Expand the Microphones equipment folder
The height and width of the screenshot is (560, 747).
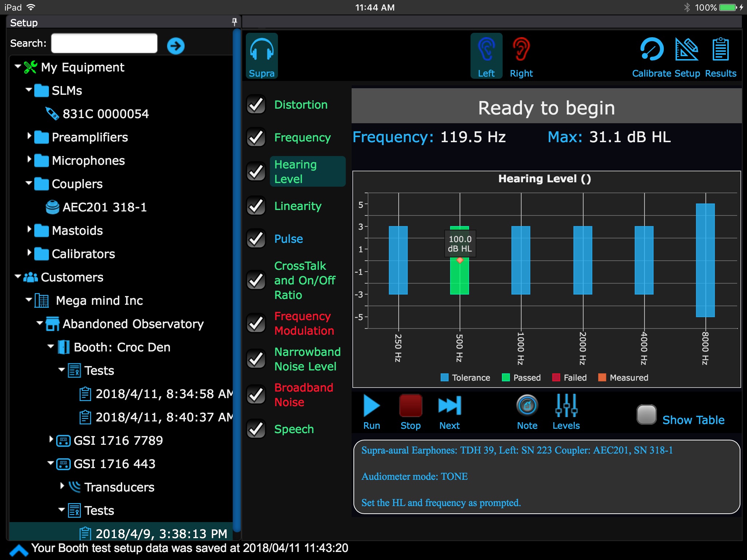click(x=31, y=160)
